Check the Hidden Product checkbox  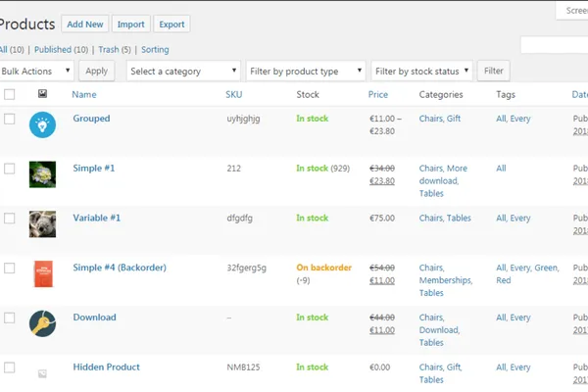10,367
